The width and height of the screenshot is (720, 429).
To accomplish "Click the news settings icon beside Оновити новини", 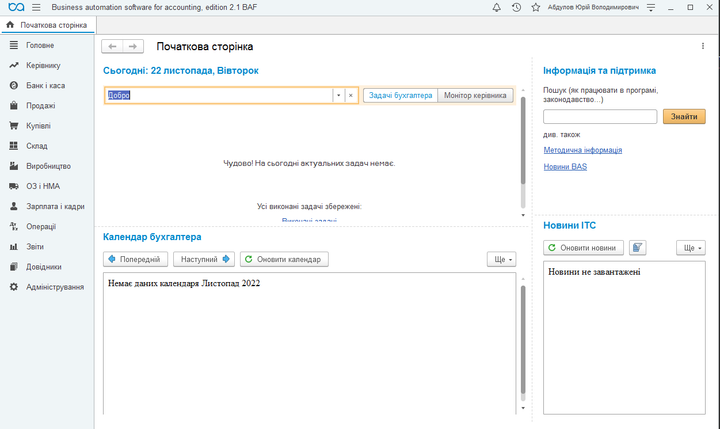I will 639,247.
